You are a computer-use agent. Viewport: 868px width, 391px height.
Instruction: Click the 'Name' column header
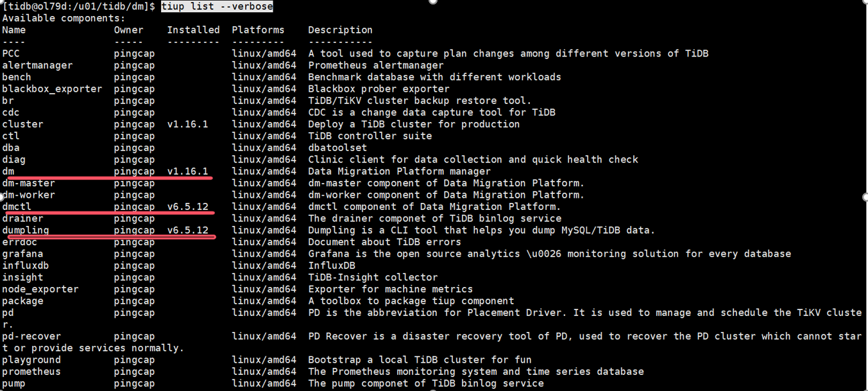click(x=14, y=30)
